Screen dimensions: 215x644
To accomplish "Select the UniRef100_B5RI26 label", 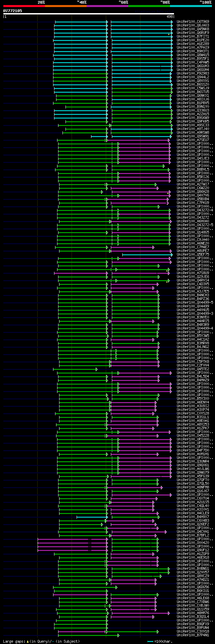I will click(x=193, y=177).
